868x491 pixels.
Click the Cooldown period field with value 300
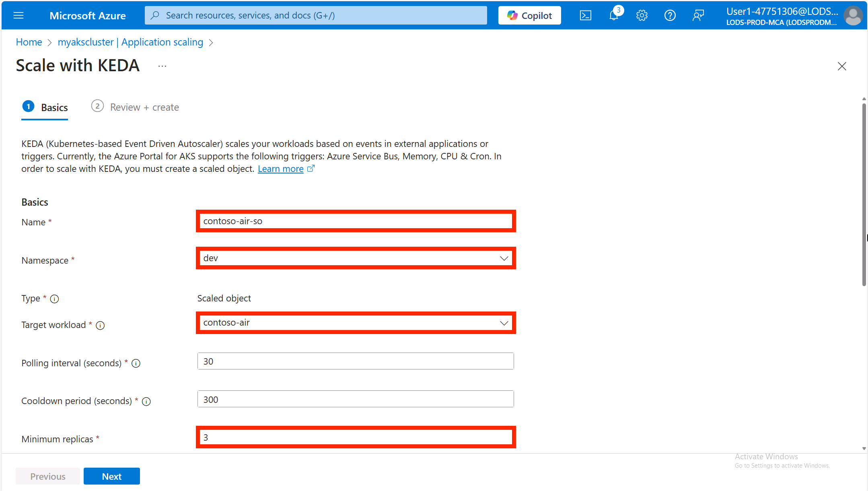tap(356, 399)
